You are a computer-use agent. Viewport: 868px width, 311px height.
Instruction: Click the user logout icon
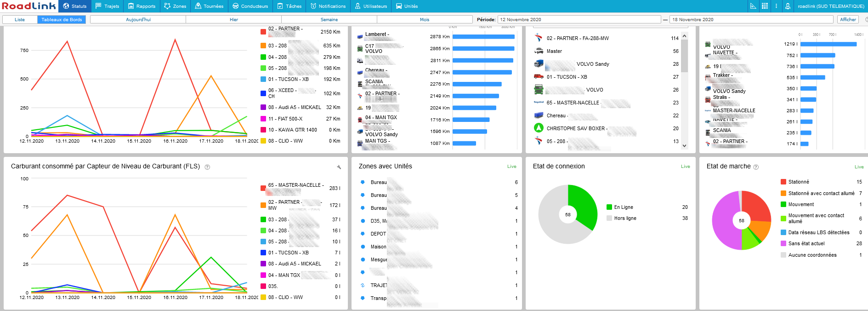tap(788, 6)
